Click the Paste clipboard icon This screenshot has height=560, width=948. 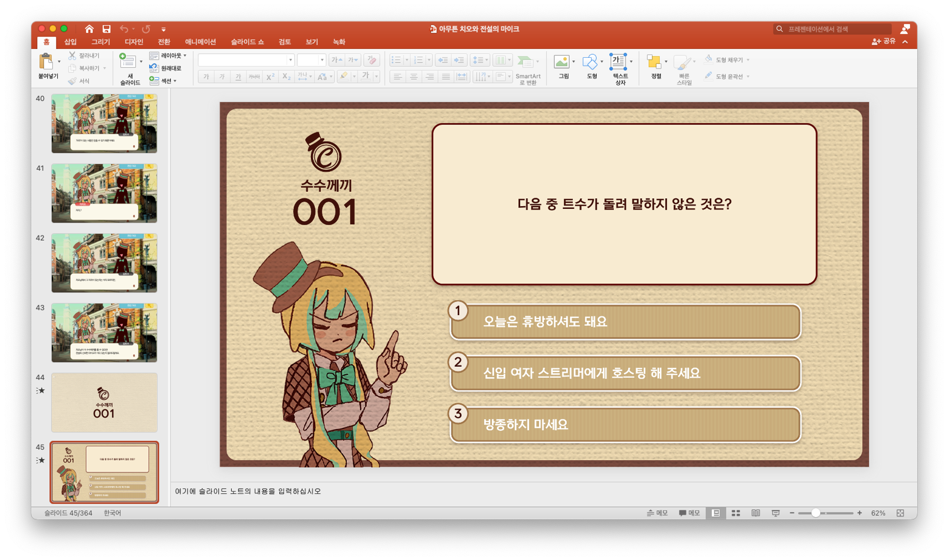[x=46, y=62]
